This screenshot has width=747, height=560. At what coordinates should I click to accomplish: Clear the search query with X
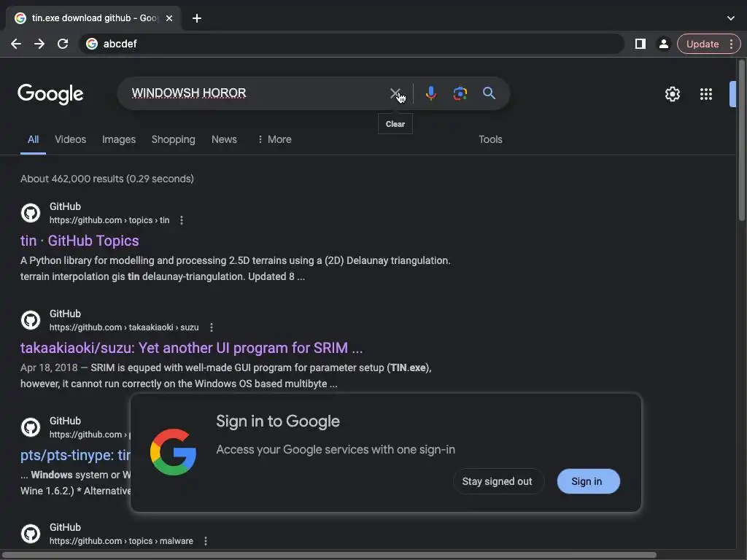395,93
